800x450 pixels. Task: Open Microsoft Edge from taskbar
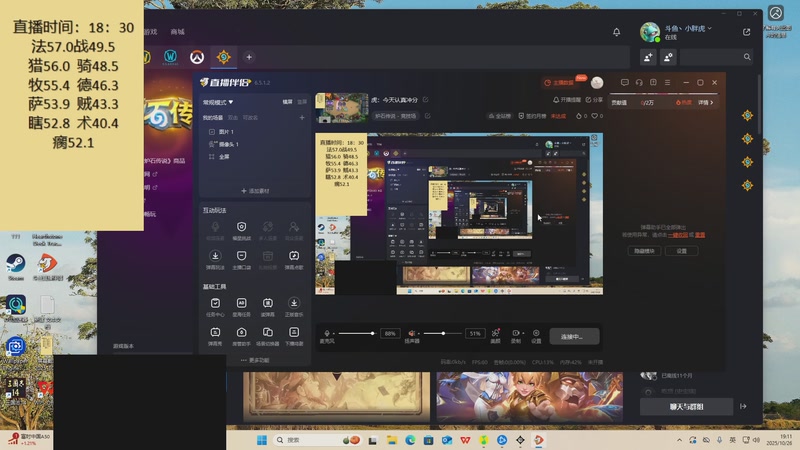tap(410, 440)
